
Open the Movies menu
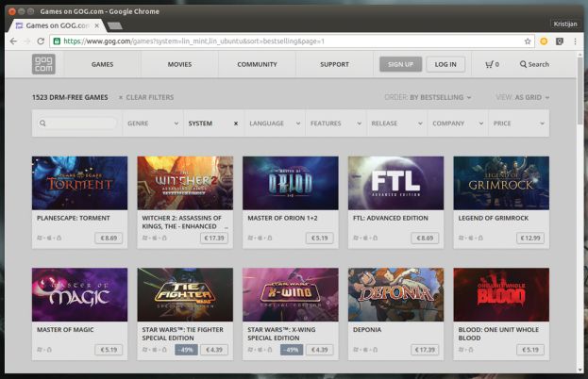179,64
